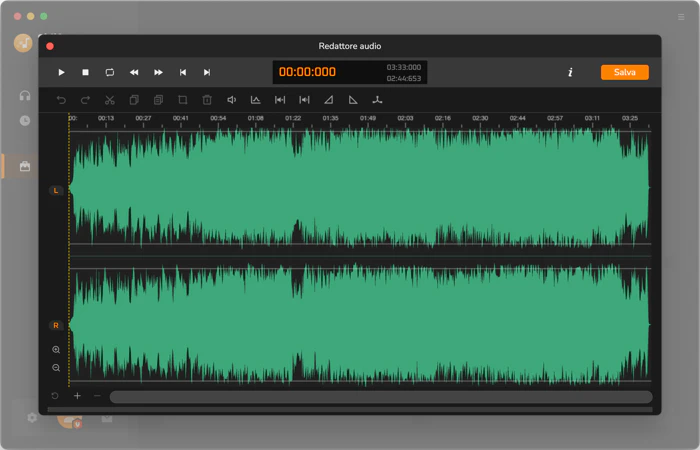Open hamburger menu in main window
Viewport: 700px width, 450px height.
681,17
